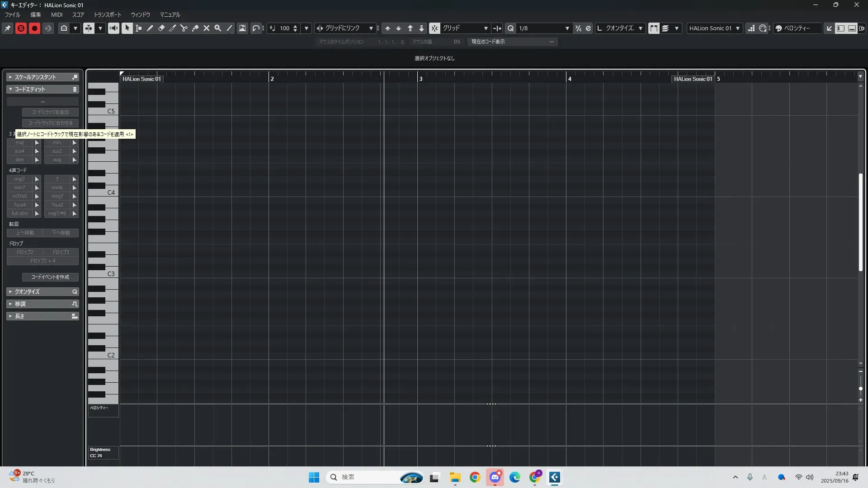Open the MIDI menu
Image resolution: width=868 pixels, height=488 pixels.
57,14
